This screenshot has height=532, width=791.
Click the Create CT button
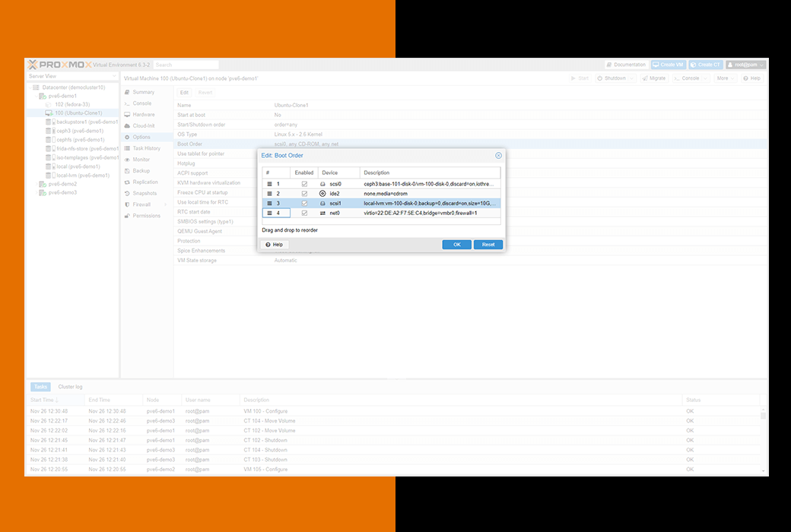pos(705,65)
